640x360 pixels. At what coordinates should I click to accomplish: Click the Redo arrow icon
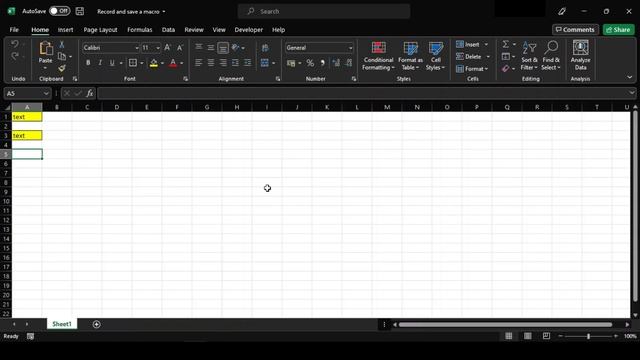[x=15, y=56]
